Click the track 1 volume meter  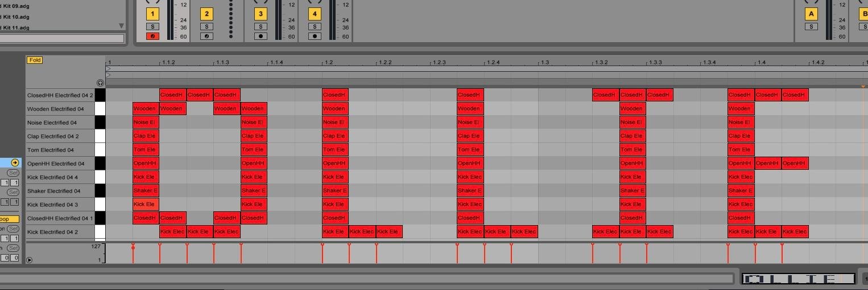[171, 19]
